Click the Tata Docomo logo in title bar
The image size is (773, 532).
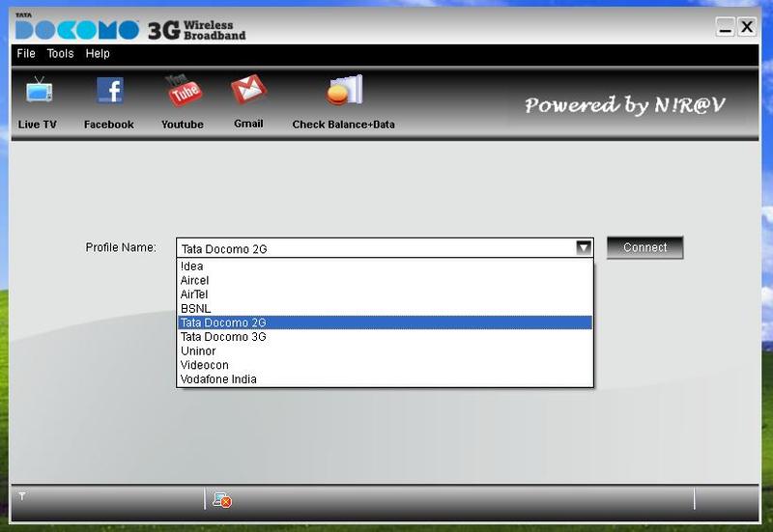(x=75, y=30)
